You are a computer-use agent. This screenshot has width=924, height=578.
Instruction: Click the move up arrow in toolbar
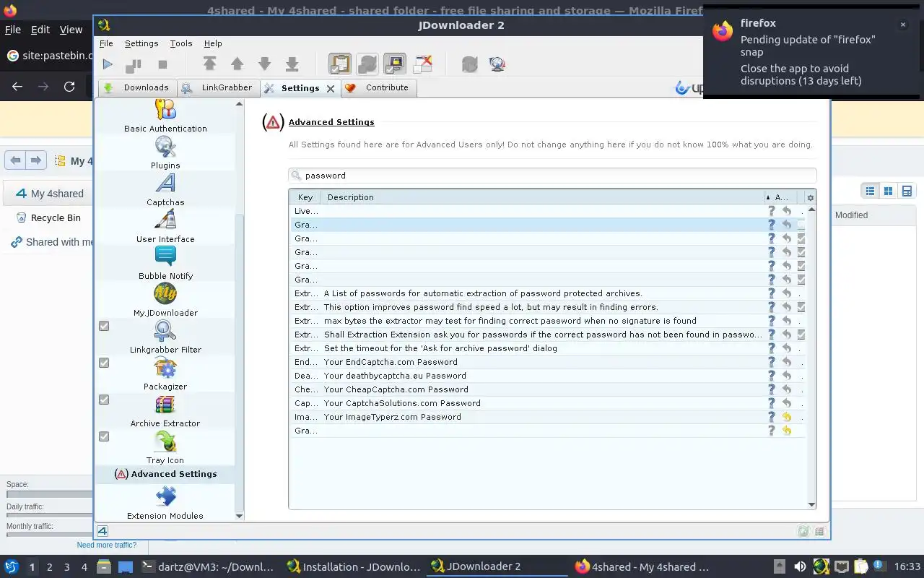(237, 64)
